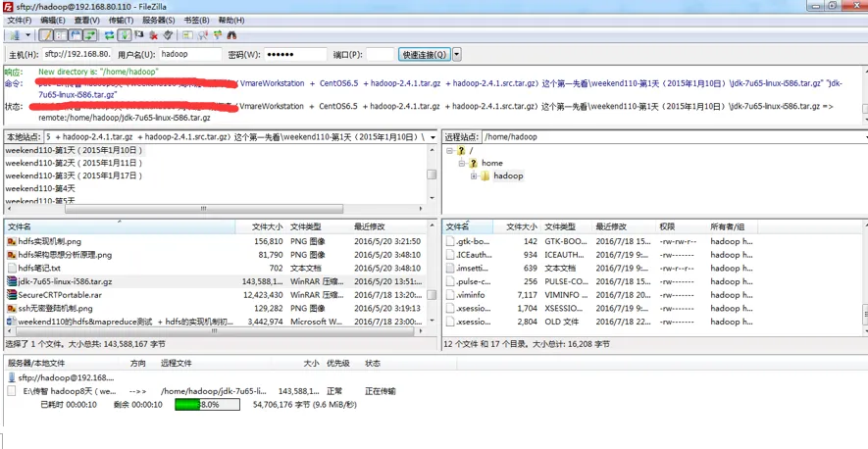Sort remote files by 权限 column
Viewport: 868px width, 449px height.
coord(681,226)
